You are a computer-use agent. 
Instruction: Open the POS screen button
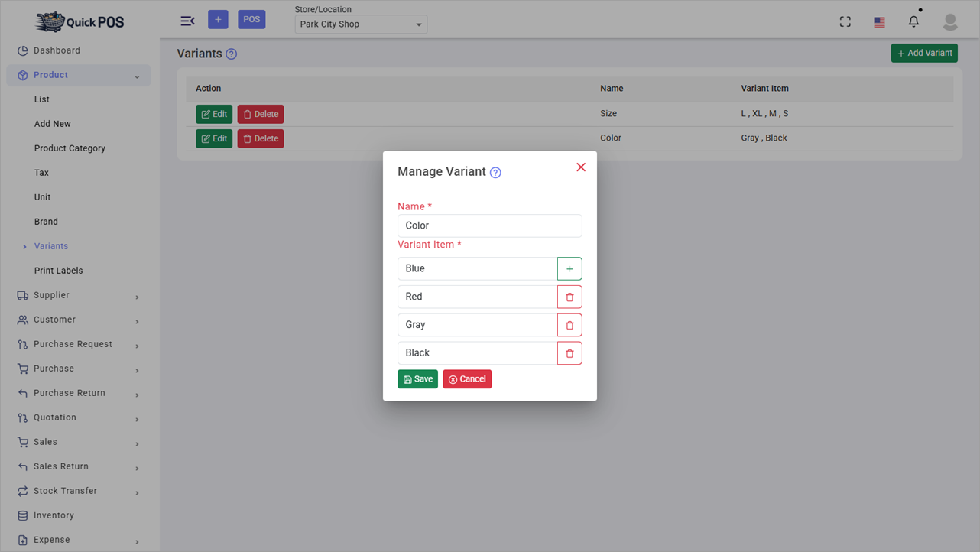tap(251, 18)
